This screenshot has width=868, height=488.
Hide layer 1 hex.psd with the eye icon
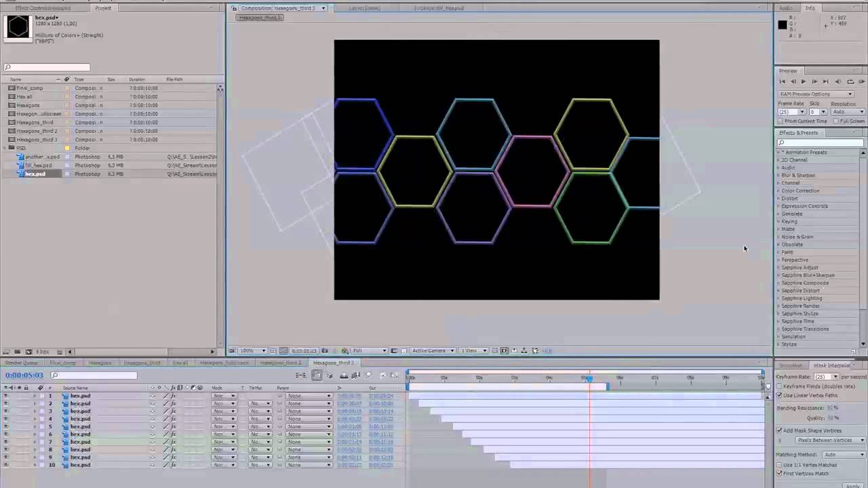click(6, 396)
